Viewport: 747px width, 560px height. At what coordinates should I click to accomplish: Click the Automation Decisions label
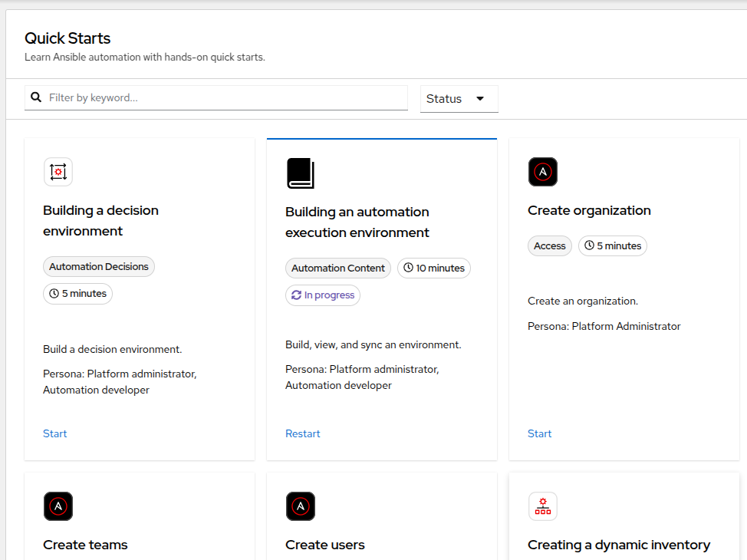click(x=99, y=267)
